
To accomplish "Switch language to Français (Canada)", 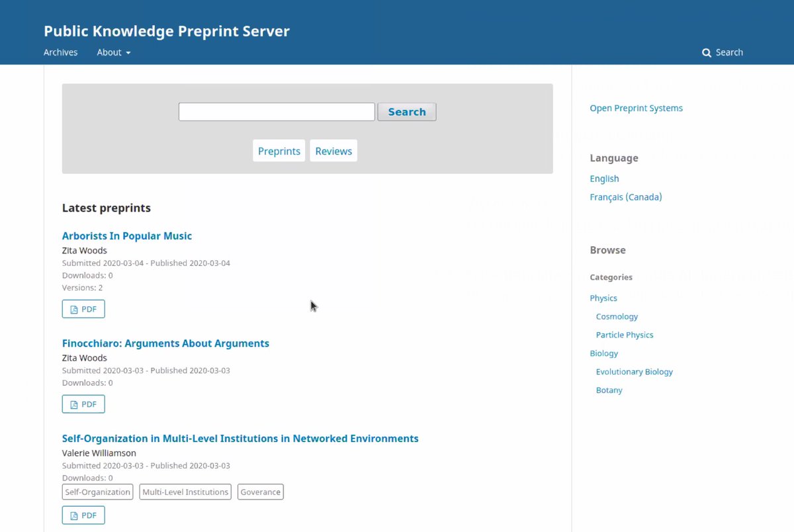I will pyautogui.click(x=626, y=197).
